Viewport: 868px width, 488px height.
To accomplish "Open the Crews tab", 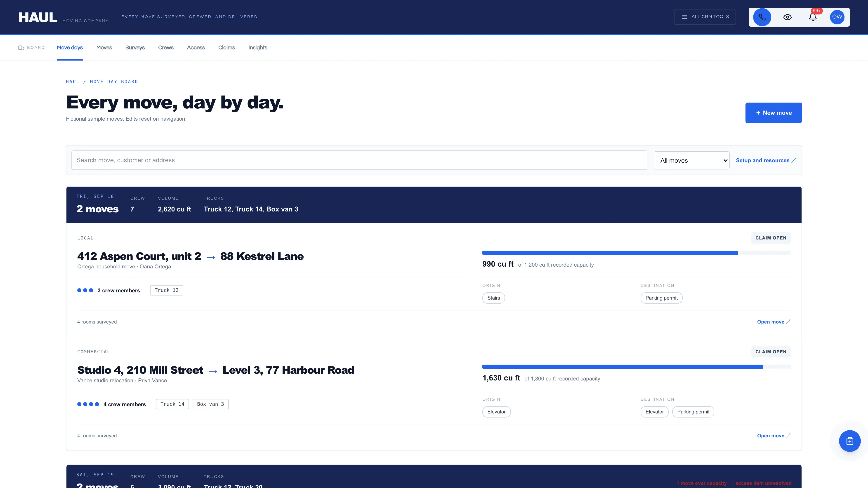I will click(x=166, y=47).
